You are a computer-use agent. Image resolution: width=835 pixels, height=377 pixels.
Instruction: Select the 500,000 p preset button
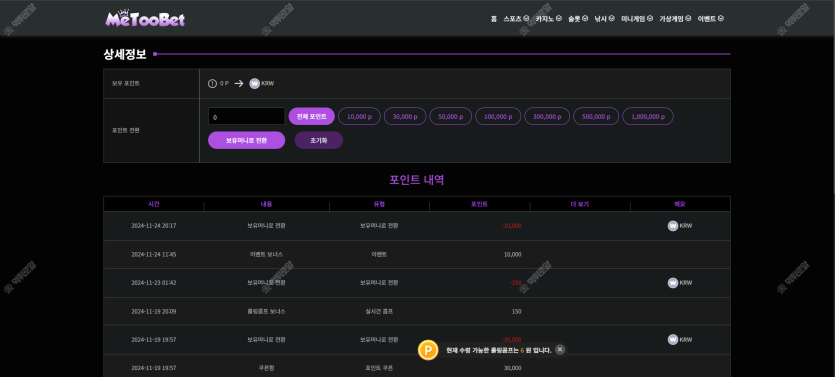point(596,116)
